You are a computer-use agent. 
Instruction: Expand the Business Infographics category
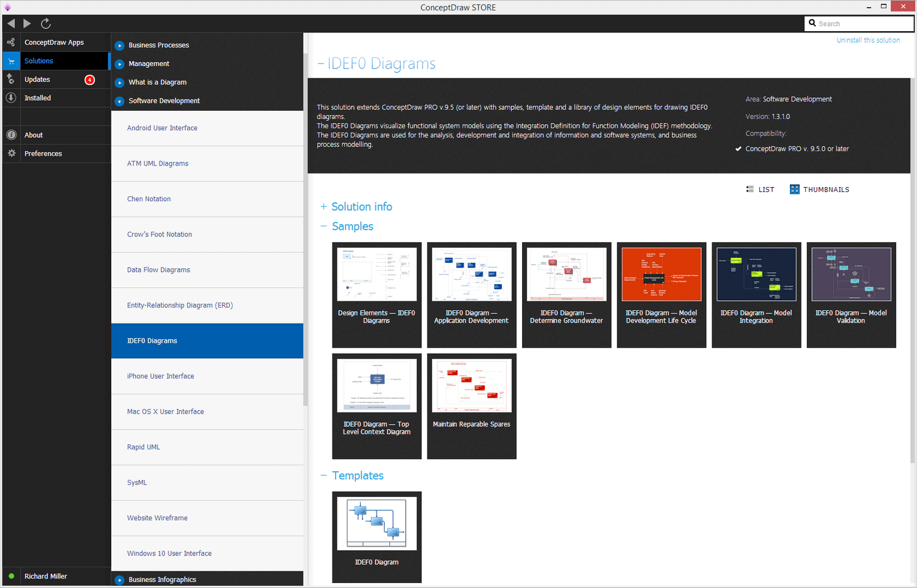(x=120, y=580)
